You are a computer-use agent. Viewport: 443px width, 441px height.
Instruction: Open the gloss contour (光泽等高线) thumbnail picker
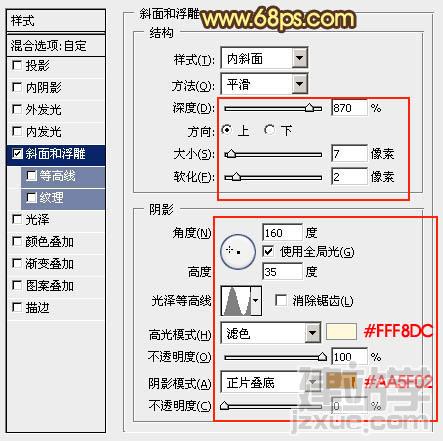coord(236,301)
